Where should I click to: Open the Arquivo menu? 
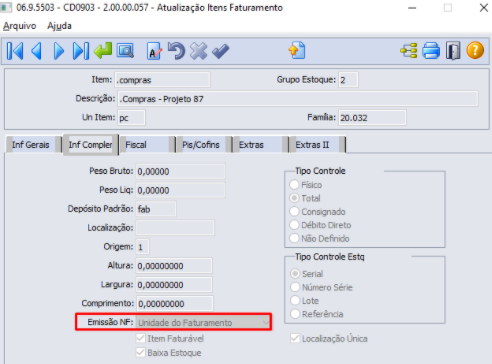20,26
